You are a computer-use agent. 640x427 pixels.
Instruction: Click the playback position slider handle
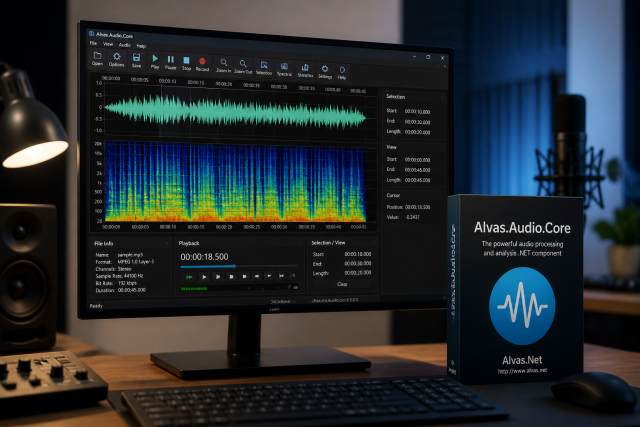point(235,267)
